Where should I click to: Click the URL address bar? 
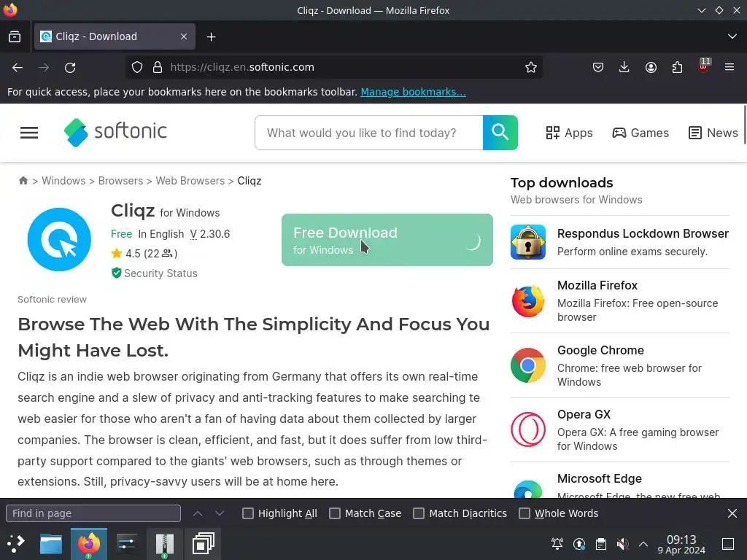click(333, 68)
